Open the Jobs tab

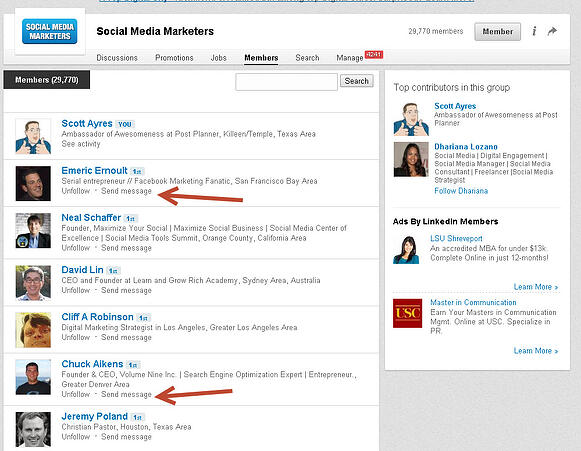coord(218,58)
